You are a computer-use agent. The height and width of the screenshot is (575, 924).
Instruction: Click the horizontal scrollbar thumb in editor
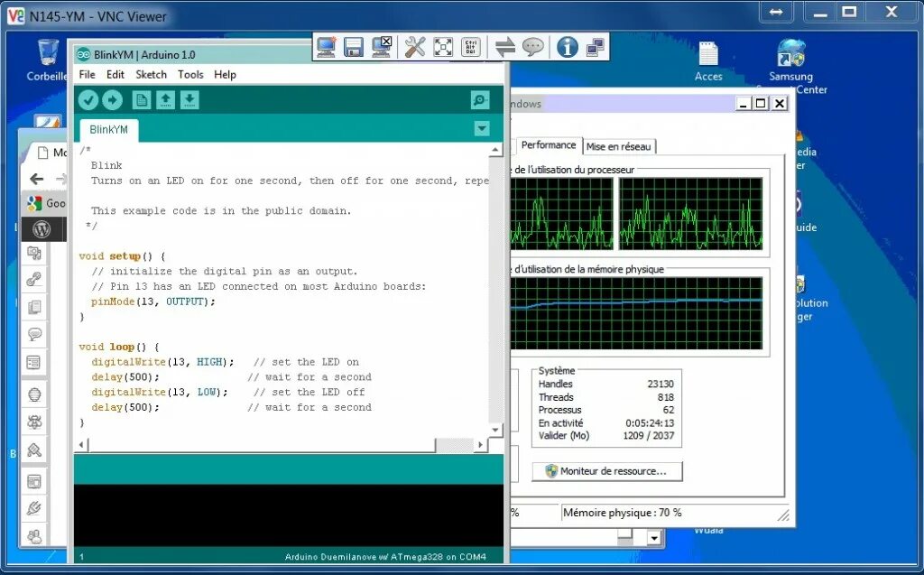[263, 445]
